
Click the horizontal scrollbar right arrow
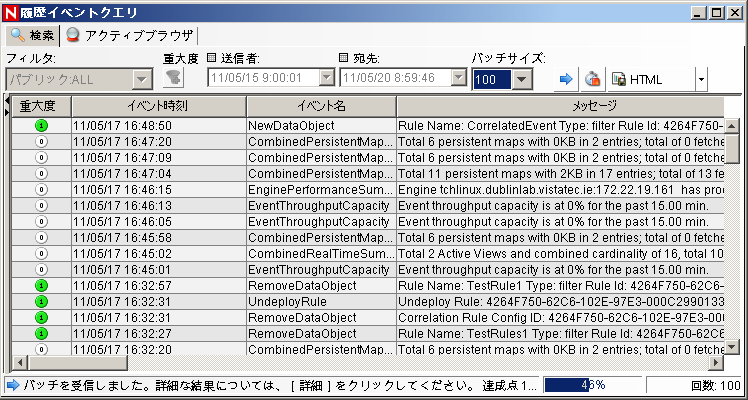click(x=715, y=362)
